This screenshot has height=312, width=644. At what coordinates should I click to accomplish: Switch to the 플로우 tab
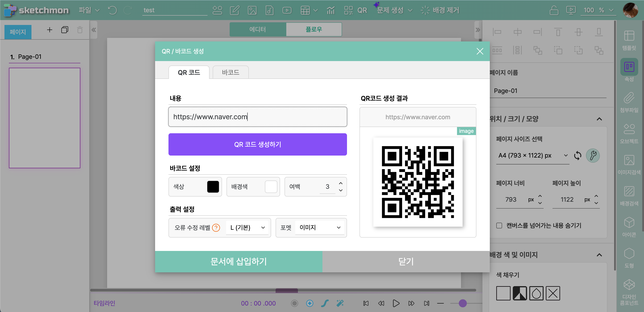(314, 29)
